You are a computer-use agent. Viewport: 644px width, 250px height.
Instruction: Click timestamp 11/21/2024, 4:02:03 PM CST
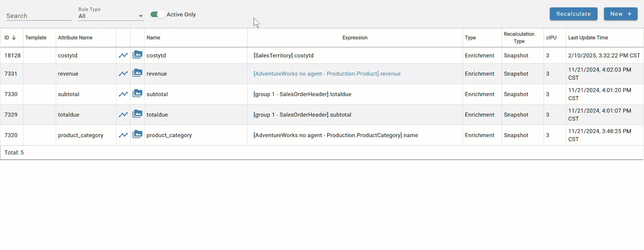(x=600, y=74)
